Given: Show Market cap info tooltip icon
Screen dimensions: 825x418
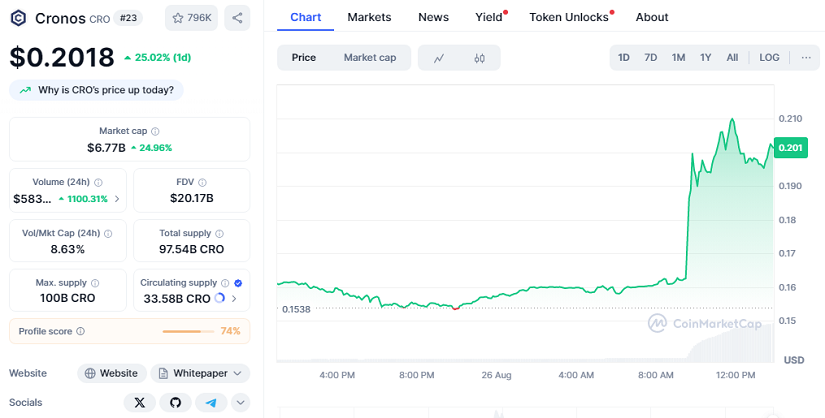Looking at the screenshot, I should 155,131.
